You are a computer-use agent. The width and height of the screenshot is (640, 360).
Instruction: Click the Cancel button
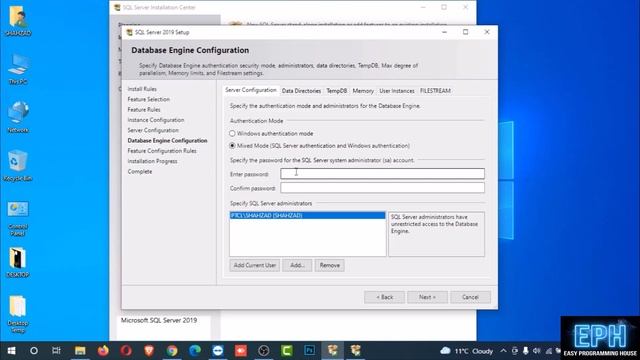pyautogui.click(x=470, y=297)
